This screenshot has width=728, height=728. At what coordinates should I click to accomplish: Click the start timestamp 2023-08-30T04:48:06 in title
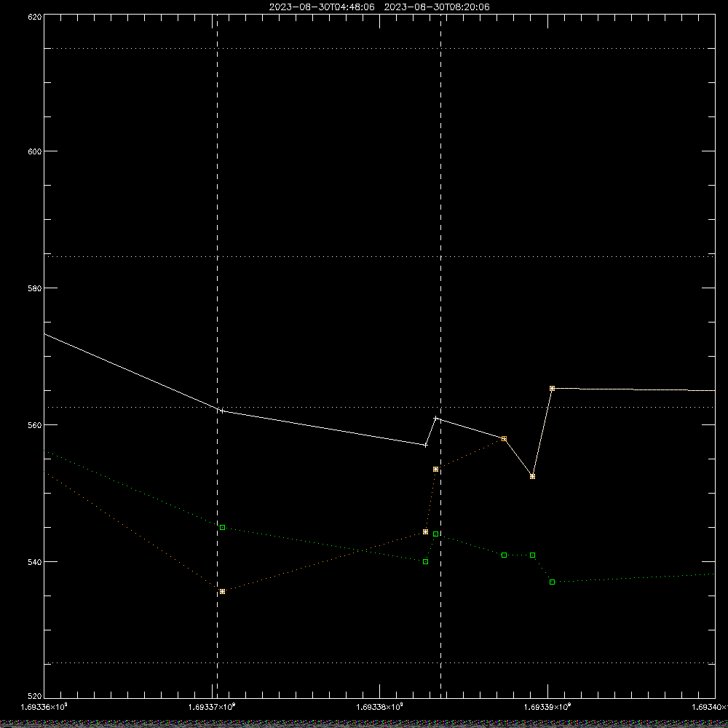(322, 7)
